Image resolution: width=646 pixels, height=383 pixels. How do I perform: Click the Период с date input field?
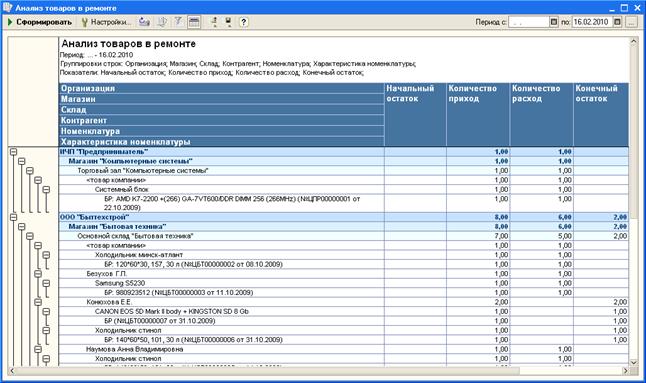pyautogui.click(x=529, y=22)
